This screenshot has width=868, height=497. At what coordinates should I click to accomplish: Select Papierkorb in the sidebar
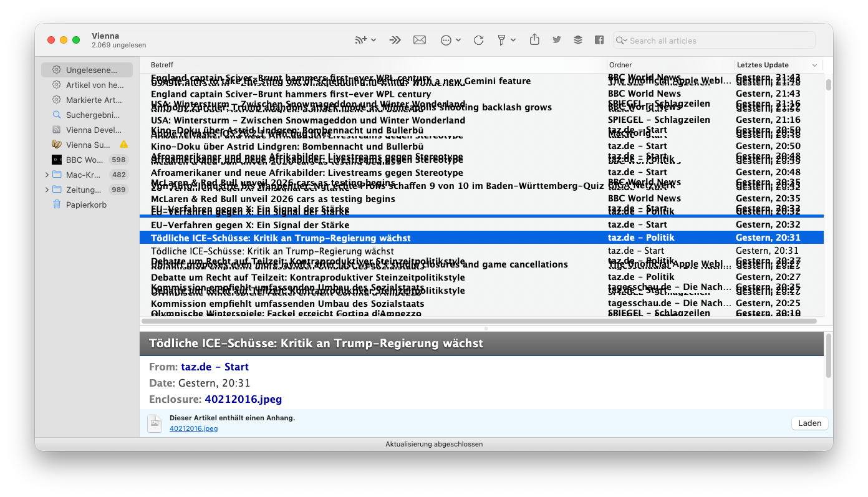(x=86, y=205)
